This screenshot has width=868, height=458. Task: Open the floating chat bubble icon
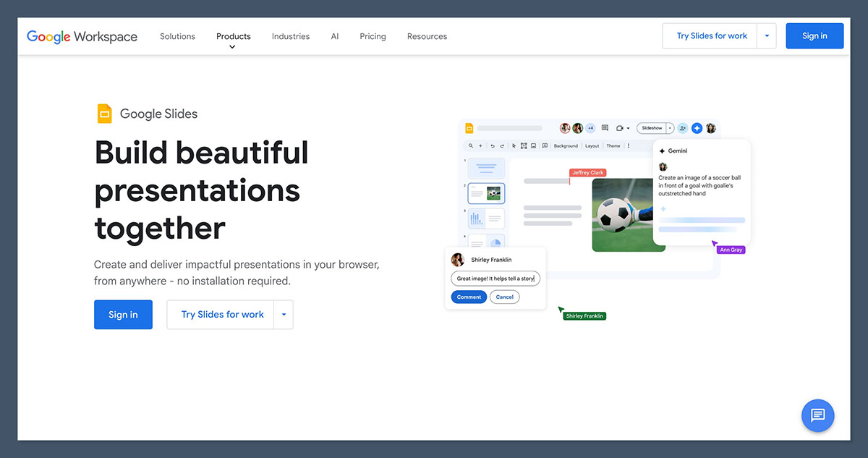click(x=817, y=415)
